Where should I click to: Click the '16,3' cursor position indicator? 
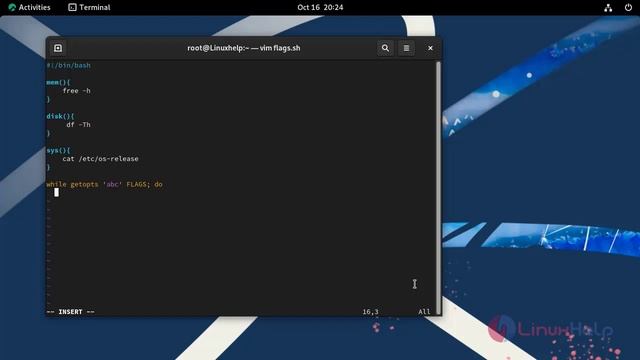(x=370, y=312)
